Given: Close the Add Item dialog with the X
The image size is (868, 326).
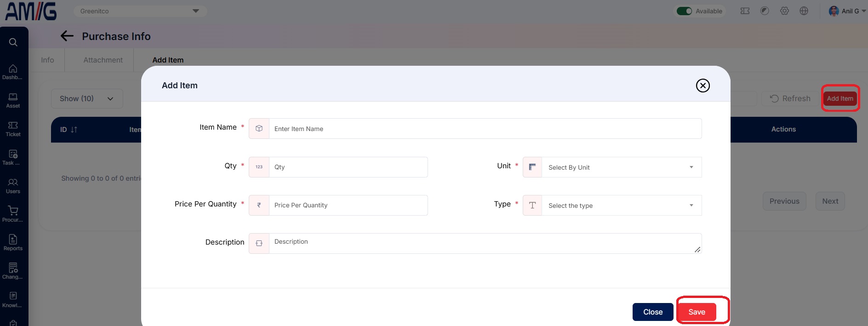Looking at the screenshot, I should point(702,86).
